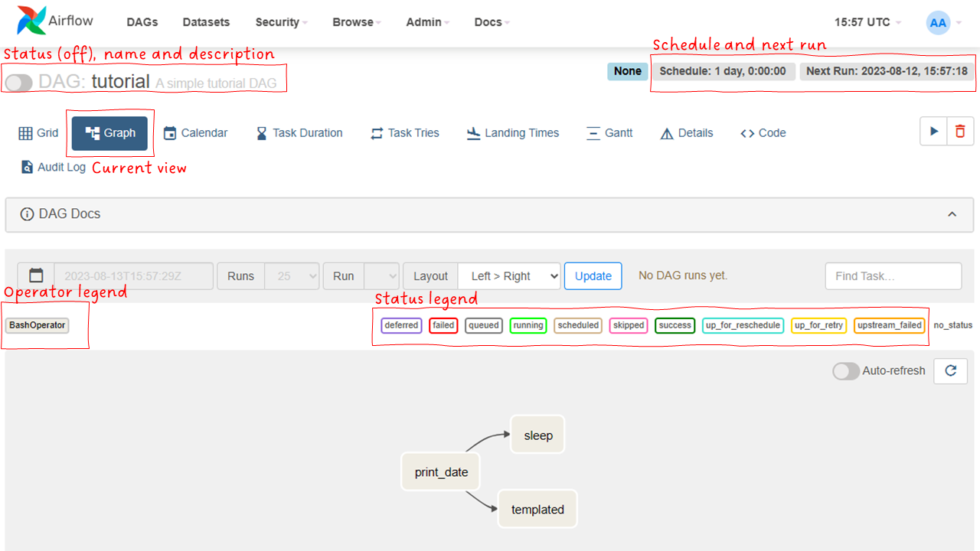Open the calendar date picker icon

point(36,275)
